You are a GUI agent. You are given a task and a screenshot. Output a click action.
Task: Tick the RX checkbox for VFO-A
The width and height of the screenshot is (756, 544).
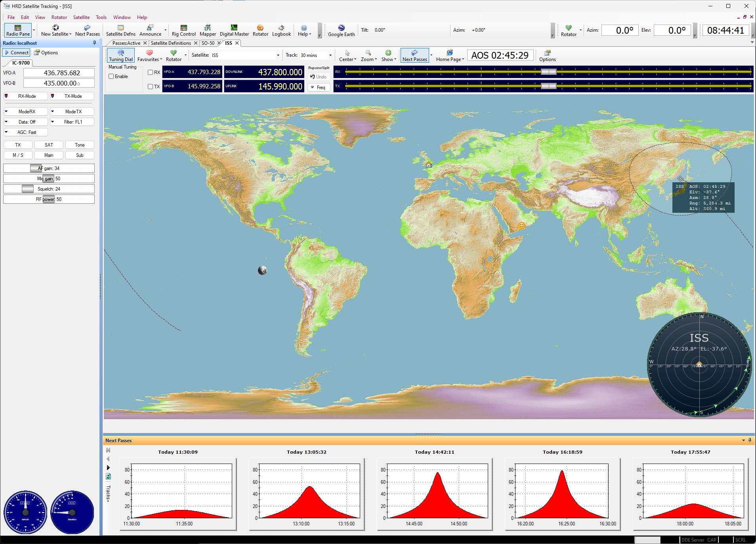tap(151, 72)
